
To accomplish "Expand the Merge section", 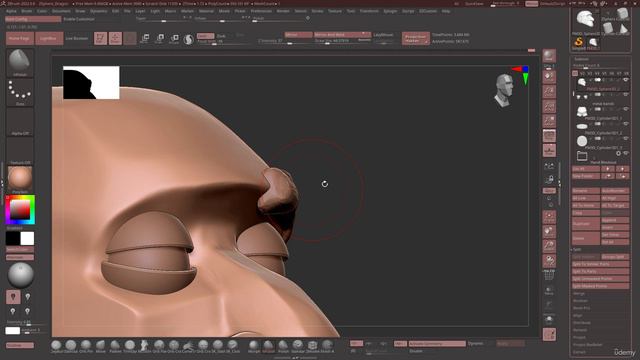I will click(x=579, y=293).
